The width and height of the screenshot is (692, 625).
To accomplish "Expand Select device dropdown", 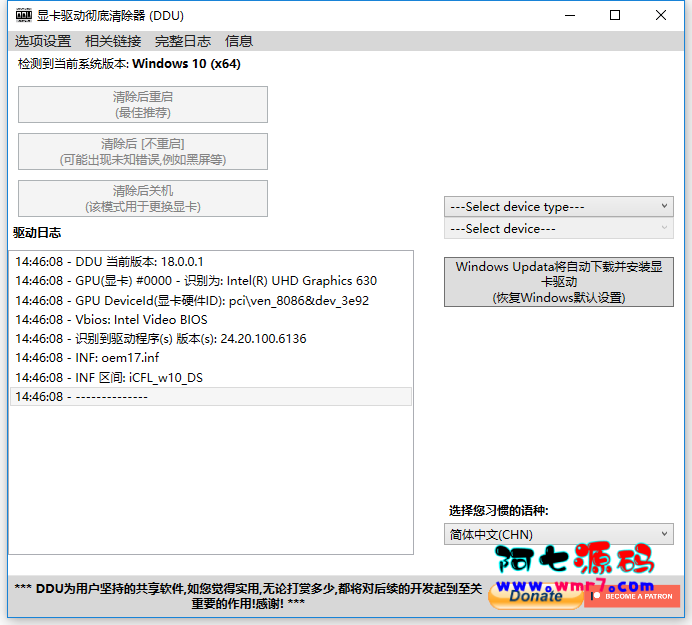I will tap(559, 229).
